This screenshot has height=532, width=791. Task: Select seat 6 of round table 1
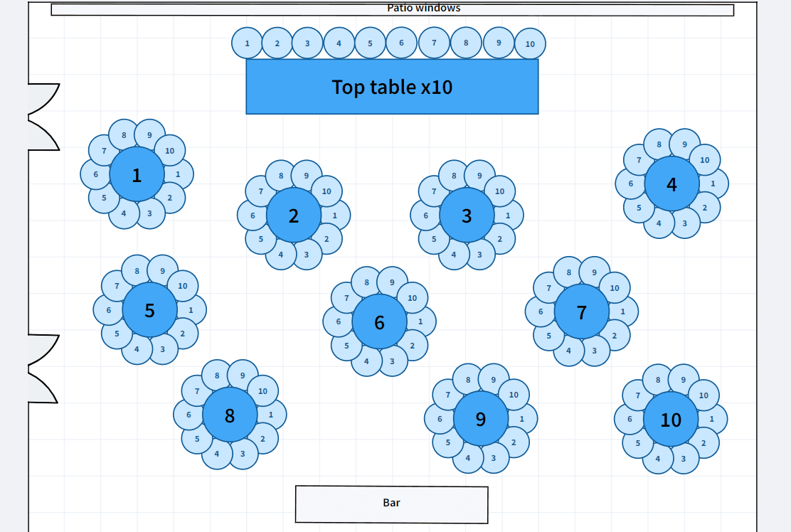96,174
